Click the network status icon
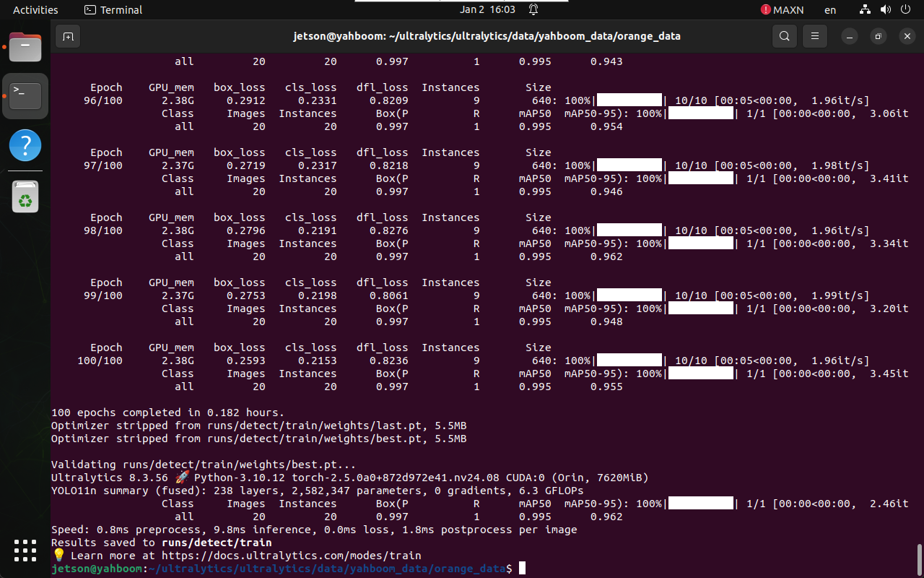 click(866, 10)
